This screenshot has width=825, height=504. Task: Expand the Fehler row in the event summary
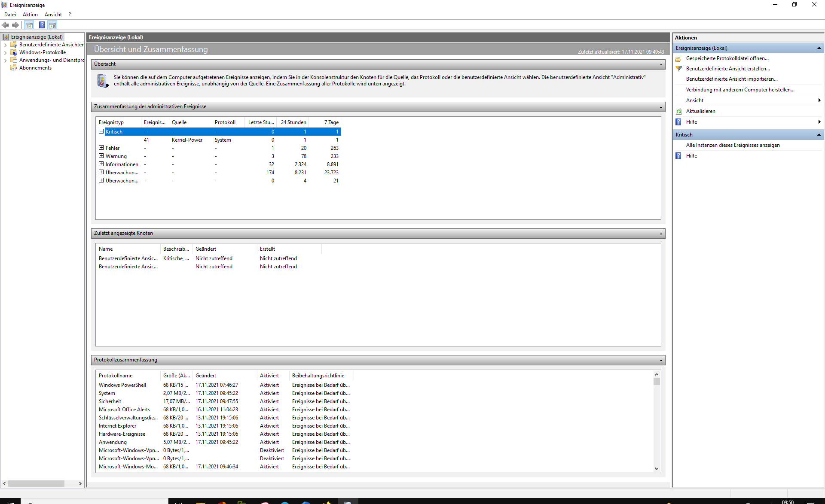pyautogui.click(x=101, y=147)
